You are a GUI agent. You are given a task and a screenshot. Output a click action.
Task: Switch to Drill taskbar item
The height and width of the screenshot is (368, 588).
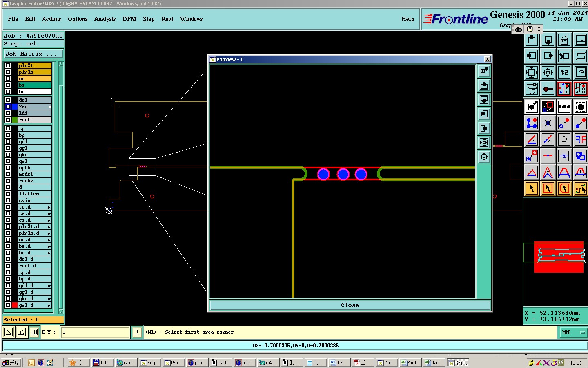pos(387,363)
